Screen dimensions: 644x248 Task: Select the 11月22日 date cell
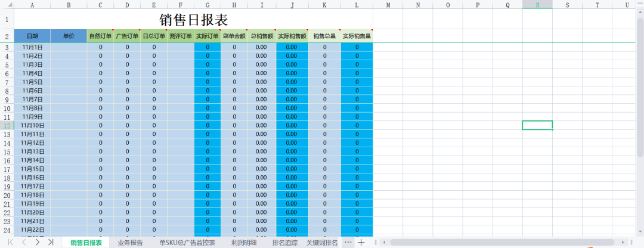point(32,230)
